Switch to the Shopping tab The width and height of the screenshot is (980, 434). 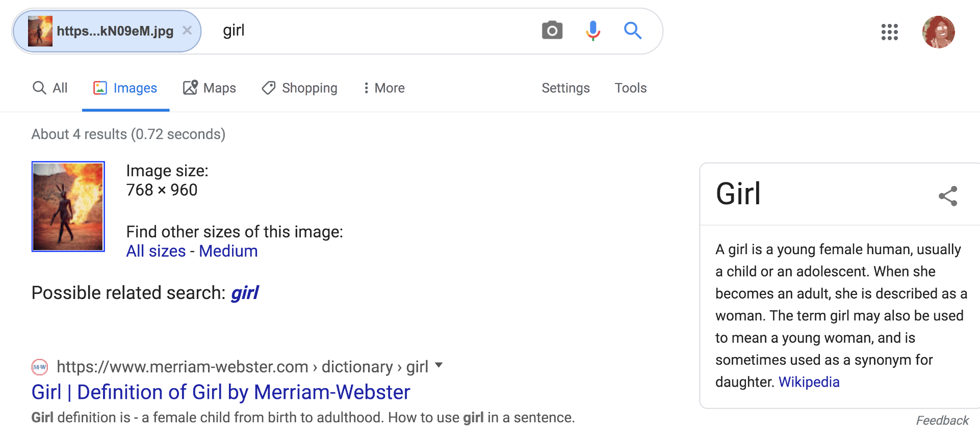tap(300, 88)
